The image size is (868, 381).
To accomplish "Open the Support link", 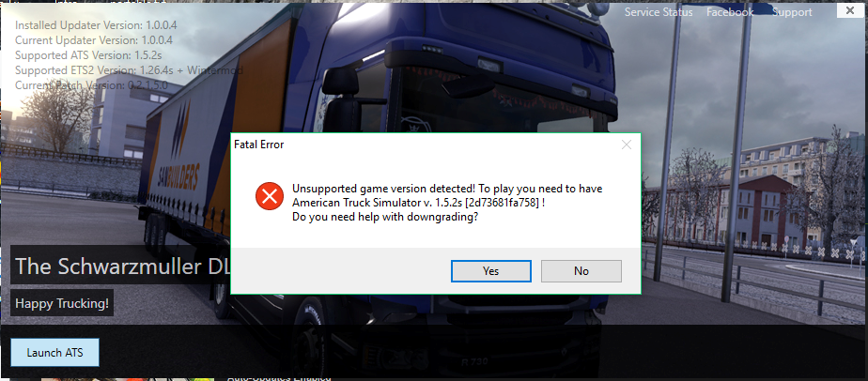I will (792, 12).
